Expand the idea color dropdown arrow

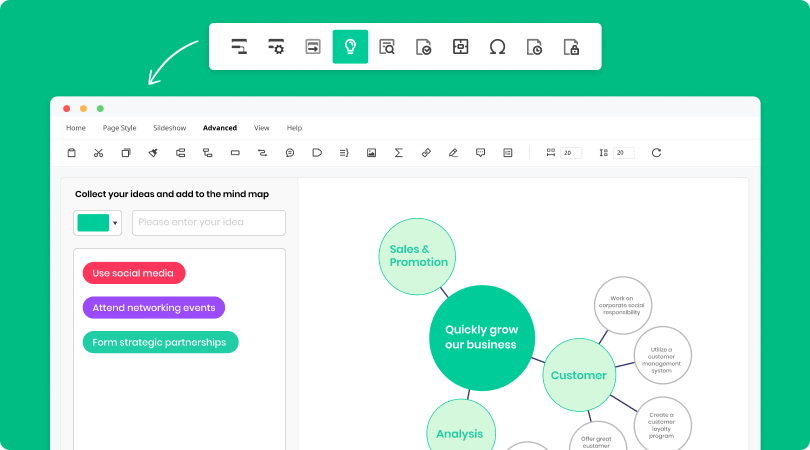pos(115,223)
